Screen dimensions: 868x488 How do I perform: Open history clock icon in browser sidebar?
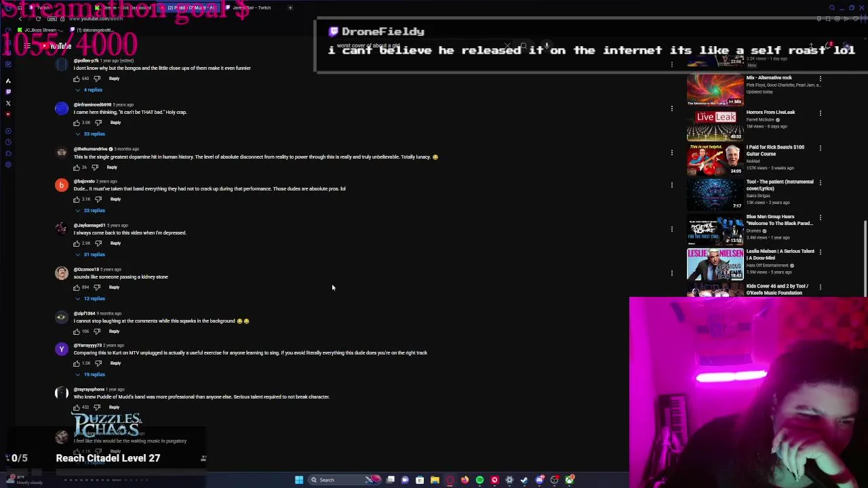coord(8,142)
